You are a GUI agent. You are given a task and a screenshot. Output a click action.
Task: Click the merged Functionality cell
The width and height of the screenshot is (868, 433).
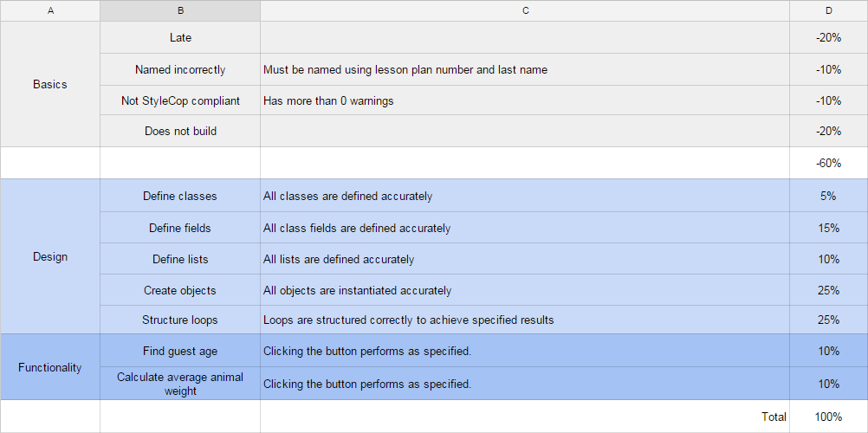pos(49,367)
